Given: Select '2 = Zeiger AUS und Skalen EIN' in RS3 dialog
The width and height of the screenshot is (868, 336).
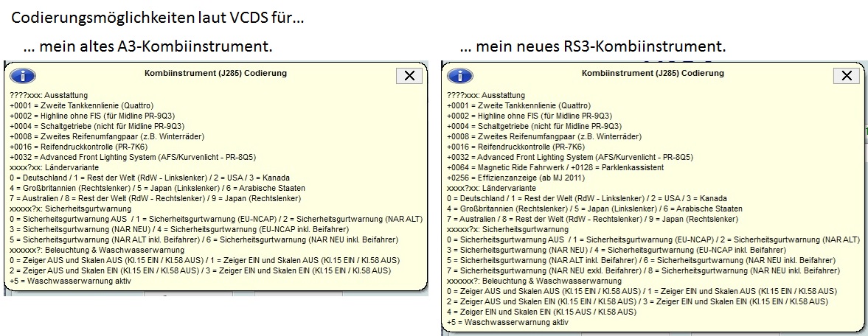Looking at the screenshot, I should (x=638, y=302).
